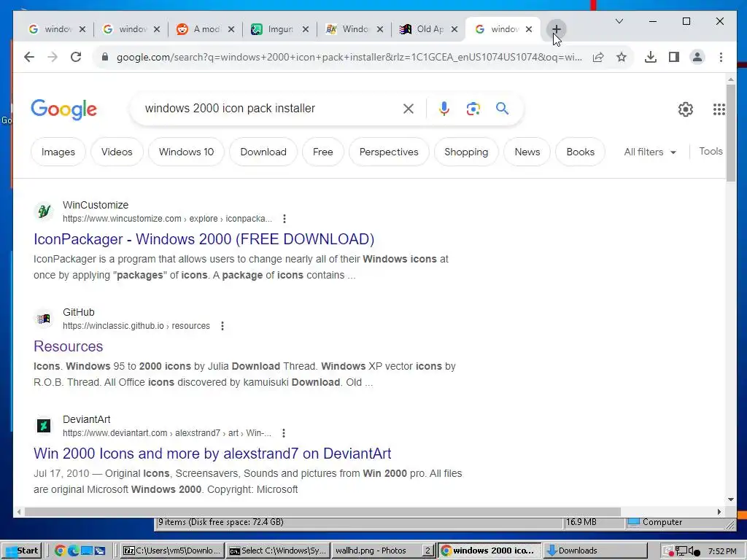
Task: Open the Chrome profile avatar menu
Action: tap(697, 57)
